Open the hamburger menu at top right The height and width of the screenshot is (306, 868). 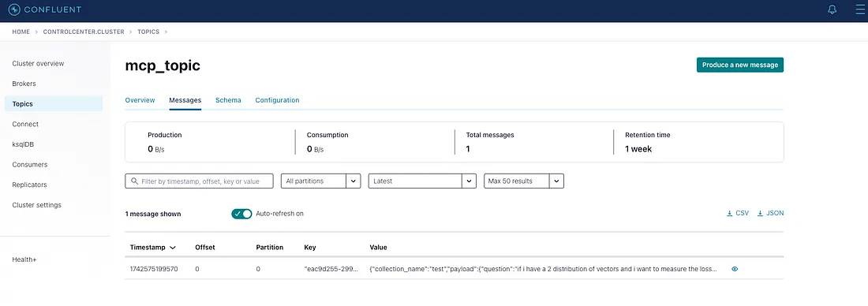tap(859, 10)
